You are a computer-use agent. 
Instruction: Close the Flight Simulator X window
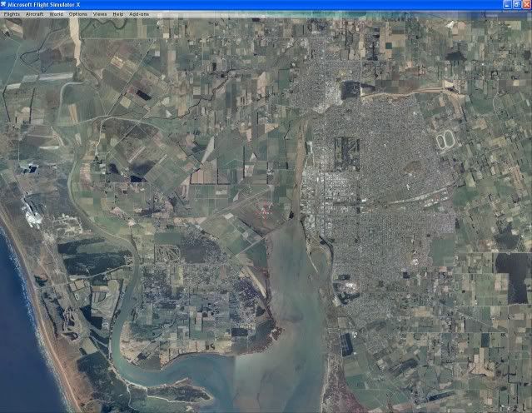[x=525, y=5]
